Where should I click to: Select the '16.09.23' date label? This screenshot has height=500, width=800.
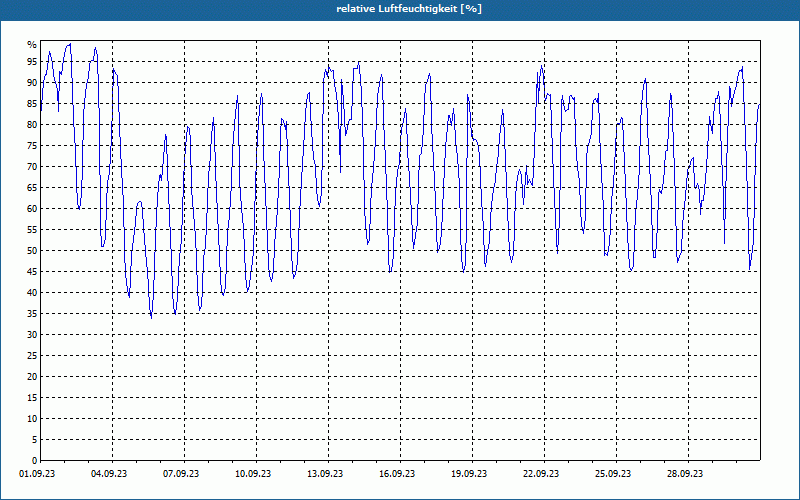tap(397, 474)
